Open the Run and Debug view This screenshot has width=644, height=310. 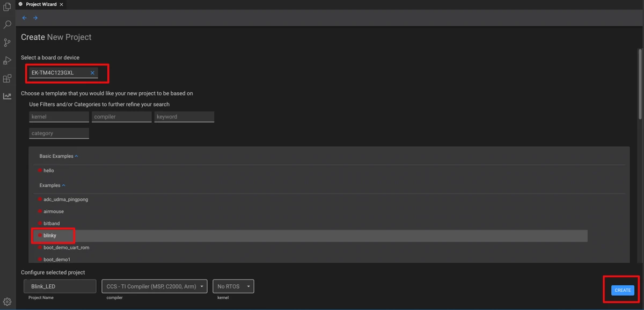click(x=7, y=61)
